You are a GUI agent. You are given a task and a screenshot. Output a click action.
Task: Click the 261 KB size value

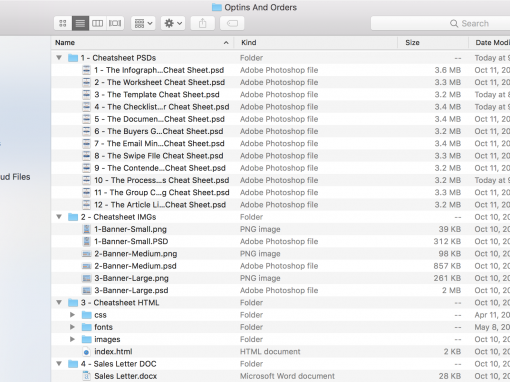(x=447, y=278)
